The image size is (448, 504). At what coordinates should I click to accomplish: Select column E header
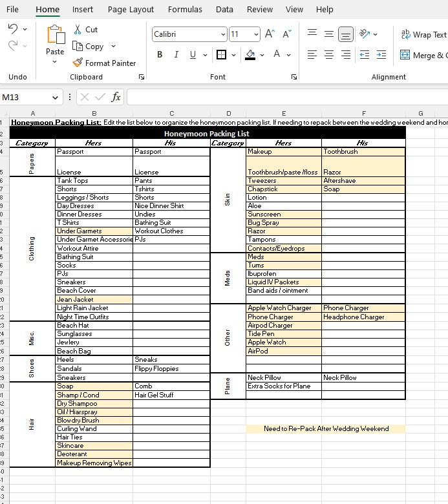pos(284,113)
